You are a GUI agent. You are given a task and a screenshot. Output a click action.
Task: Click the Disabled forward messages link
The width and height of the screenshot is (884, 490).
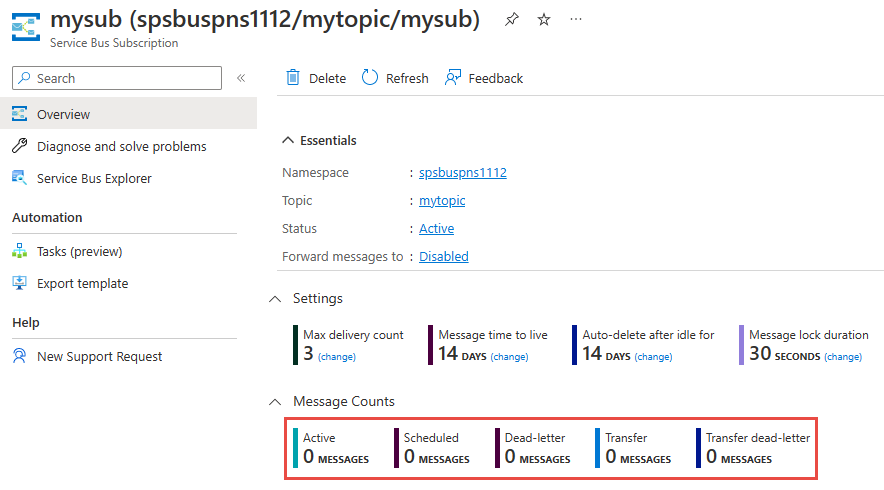[444, 257]
